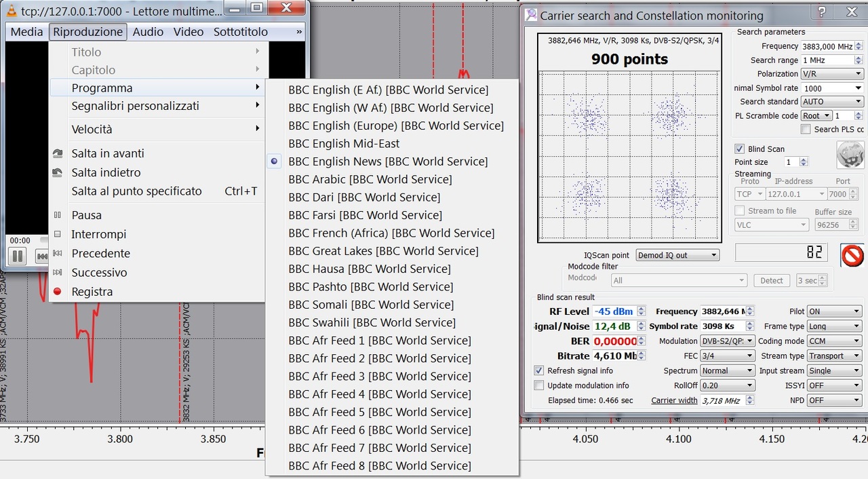
Task: Select BBC Farsi program
Action: point(392,215)
